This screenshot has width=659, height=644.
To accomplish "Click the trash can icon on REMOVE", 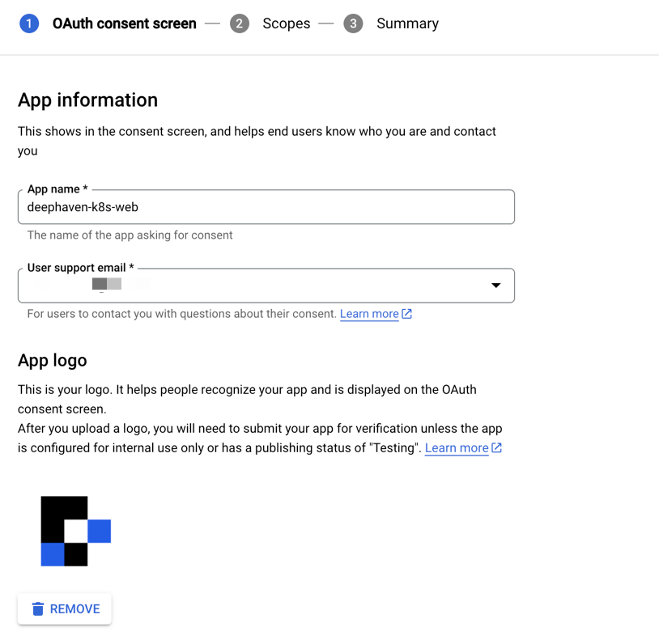I will (38, 609).
